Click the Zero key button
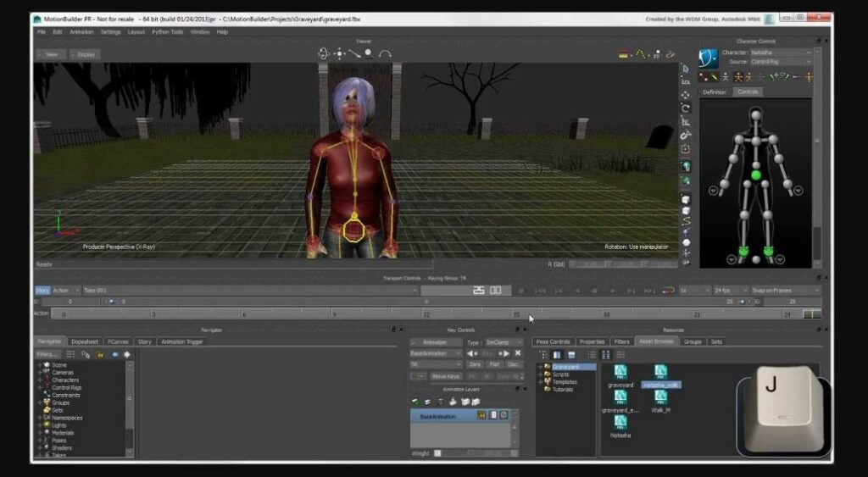 [475, 364]
